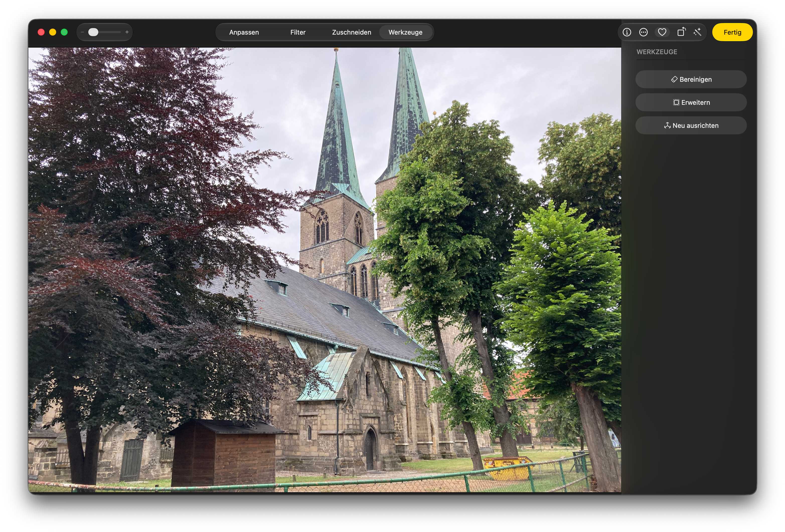
Task: Switch to the Zuschneiden tab
Action: click(351, 32)
